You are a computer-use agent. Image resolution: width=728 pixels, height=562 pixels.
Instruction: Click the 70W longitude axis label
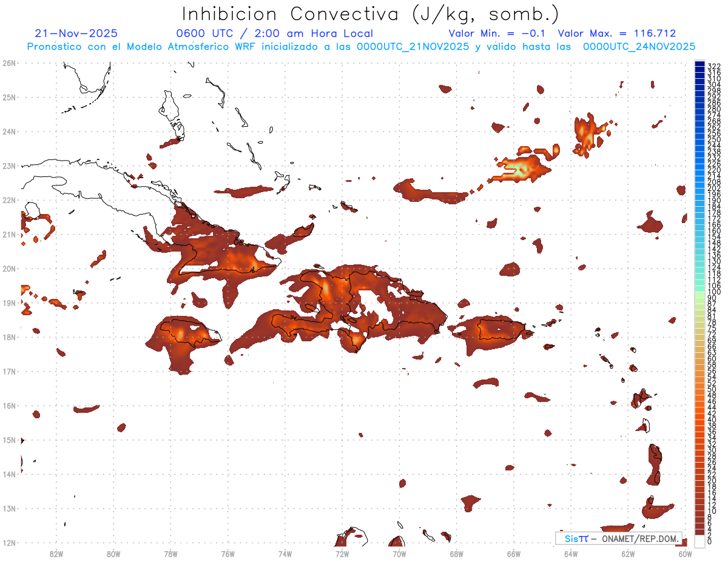point(399,554)
